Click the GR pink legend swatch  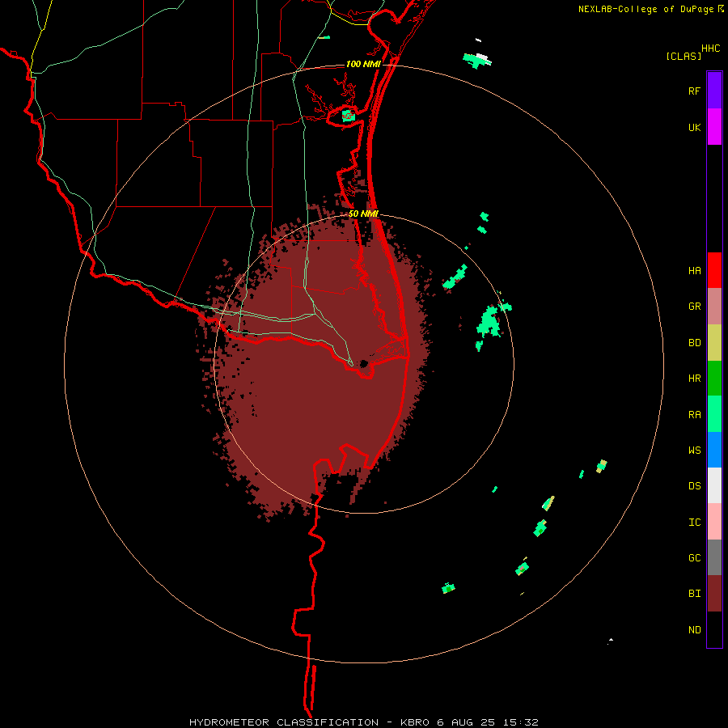click(714, 307)
